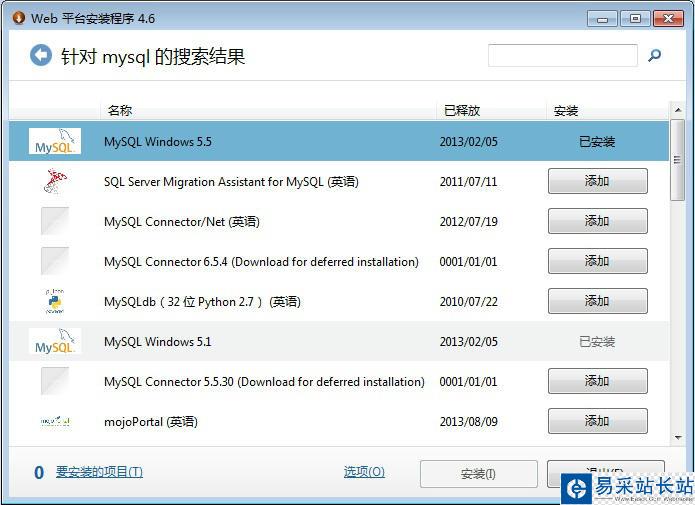Click the 安装(I) install button
This screenshot has height=505, width=695.
click(x=479, y=474)
